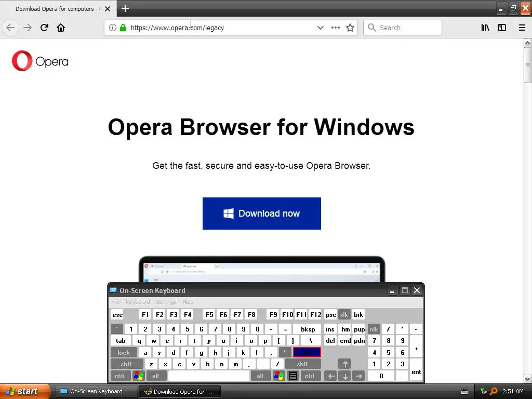This screenshot has width=532, height=399.
Task: Click the right arrow key
Action: [x=358, y=376]
